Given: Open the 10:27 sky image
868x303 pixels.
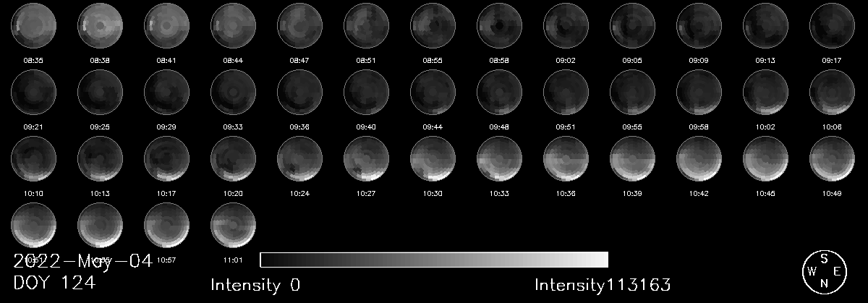Looking at the screenshot, I should click(x=366, y=158).
